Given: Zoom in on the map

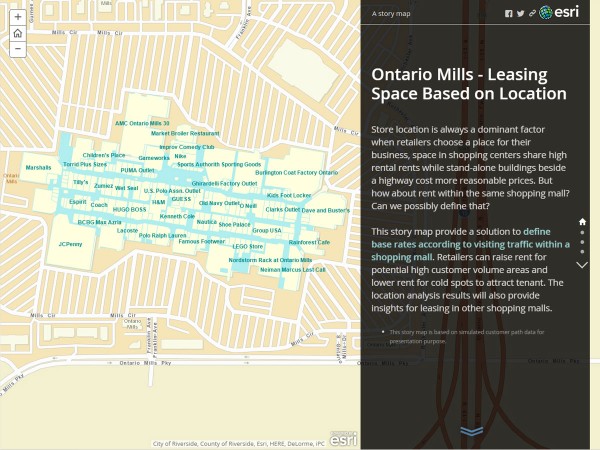Looking at the screenshot, I should click(x=18, y=17).
